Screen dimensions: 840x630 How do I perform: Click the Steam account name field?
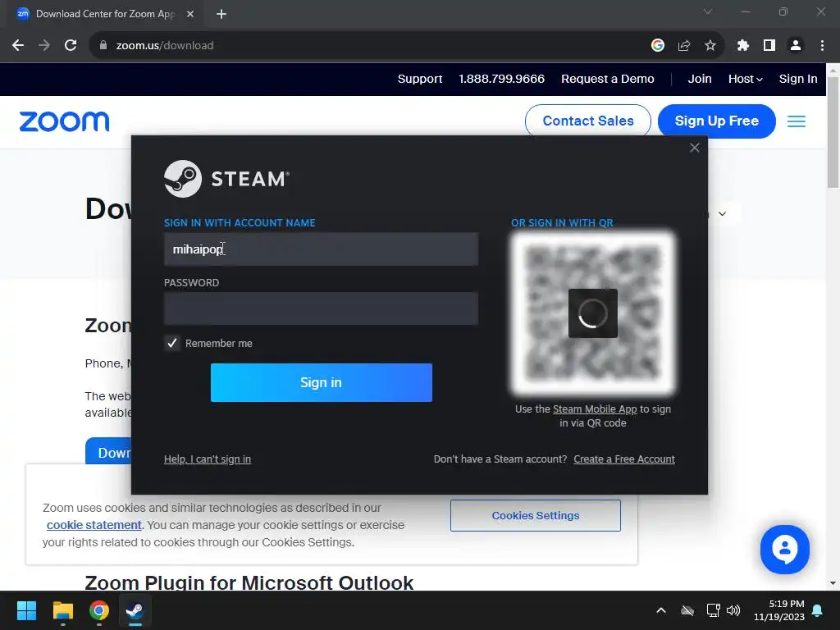pos(321,249)
